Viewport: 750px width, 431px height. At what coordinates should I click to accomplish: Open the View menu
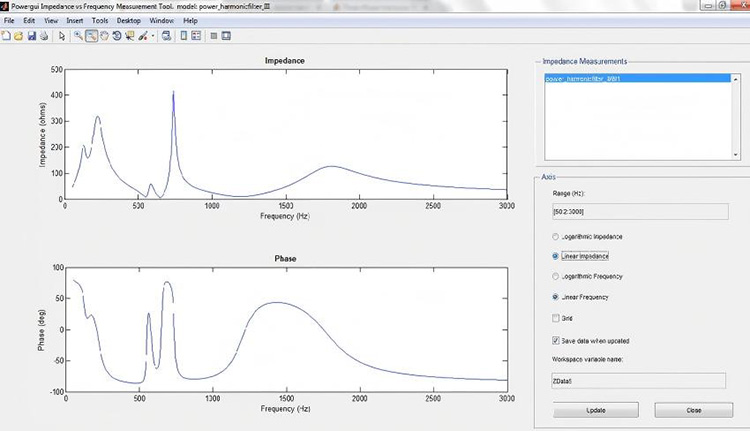click(x=51, y=21)
